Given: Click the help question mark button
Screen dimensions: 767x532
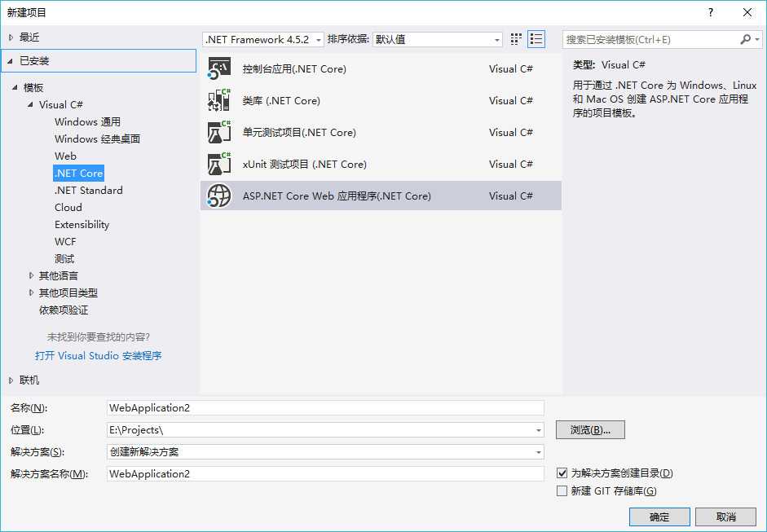Looking at the screenshot, I should click(x=711, y=12).
